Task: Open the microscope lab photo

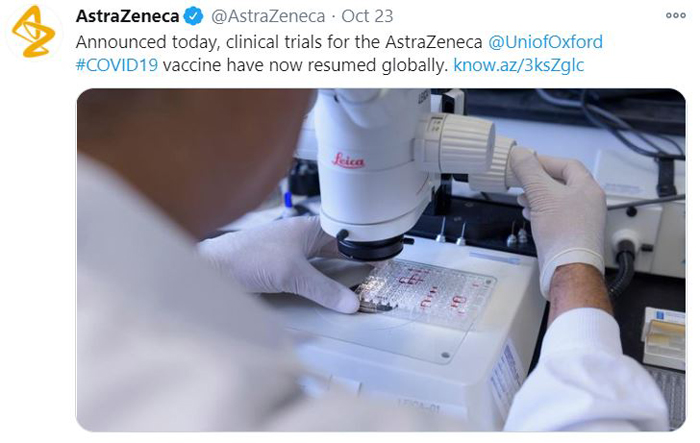Action: point(381,260)
